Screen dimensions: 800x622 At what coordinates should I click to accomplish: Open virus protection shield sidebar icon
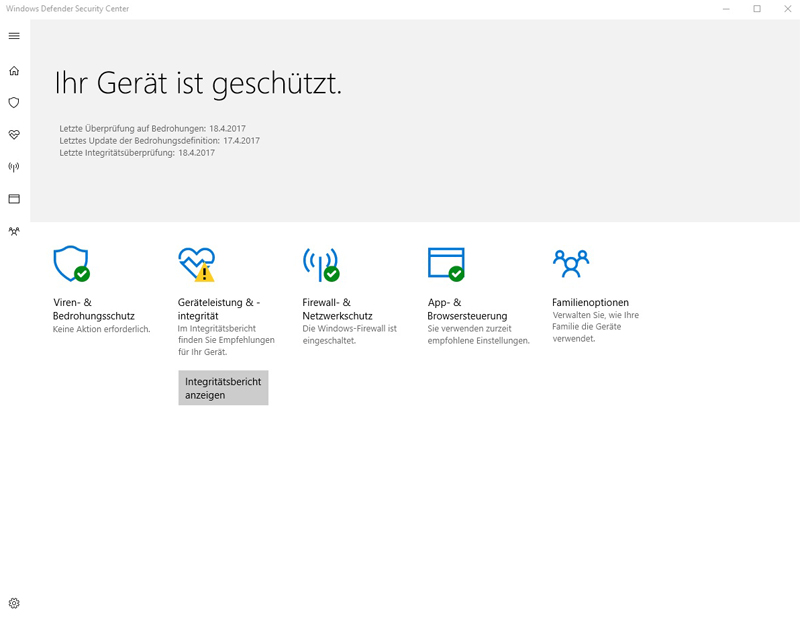coord(14,103)
